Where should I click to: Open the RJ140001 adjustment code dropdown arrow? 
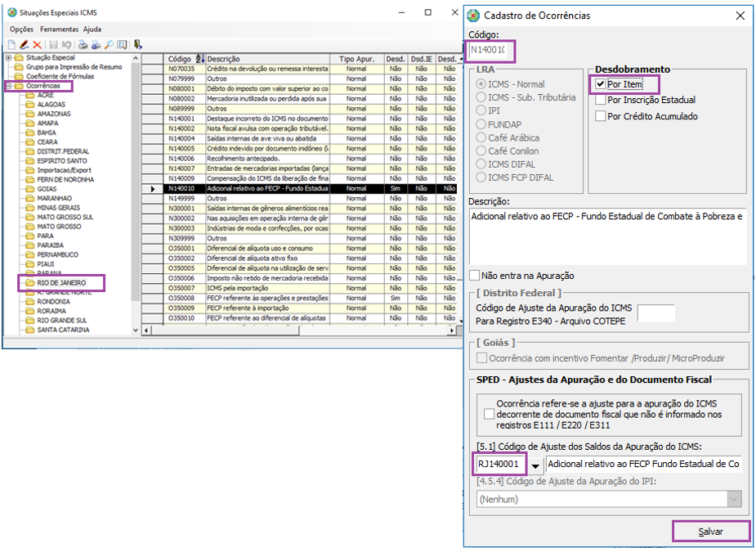pyautogui.click(x=535, y=465)
